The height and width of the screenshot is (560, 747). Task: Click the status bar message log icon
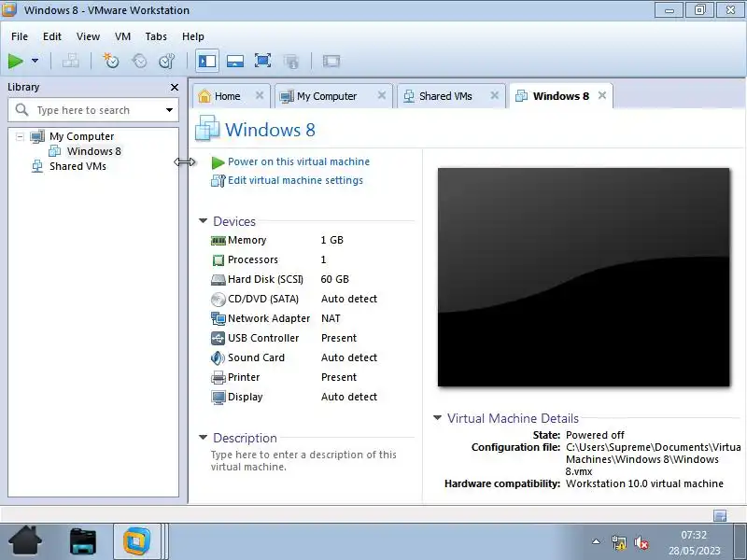(x=720, y=515)
